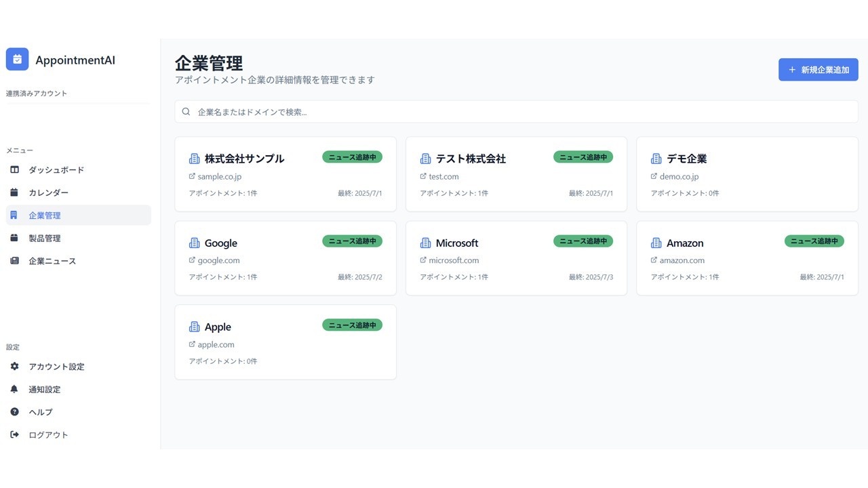This screenshot has height=488, width=868.
Task: Open アカウント設定 in settings section
Action: tap(79, 367)
